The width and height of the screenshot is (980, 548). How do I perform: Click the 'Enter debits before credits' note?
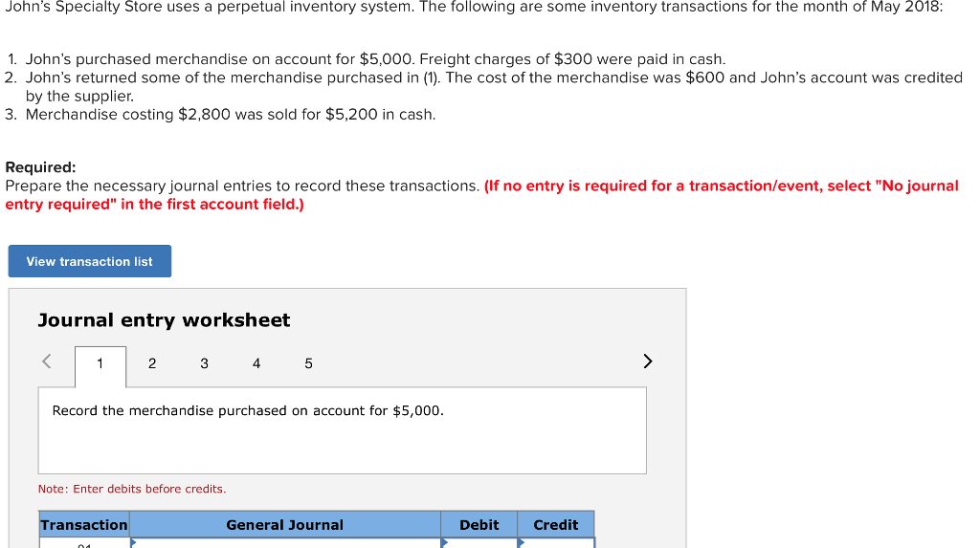(132, 489)
